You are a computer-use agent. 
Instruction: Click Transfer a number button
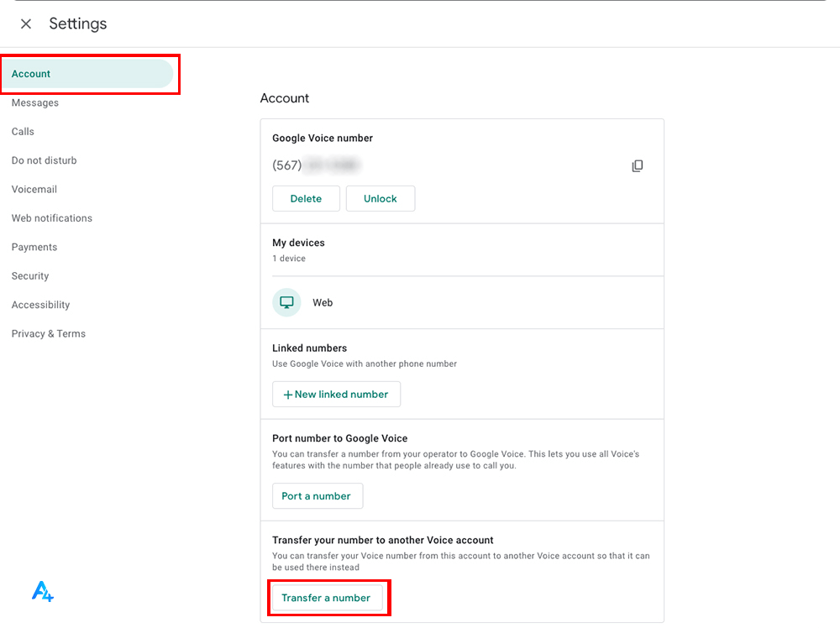(x=327, y=598)
